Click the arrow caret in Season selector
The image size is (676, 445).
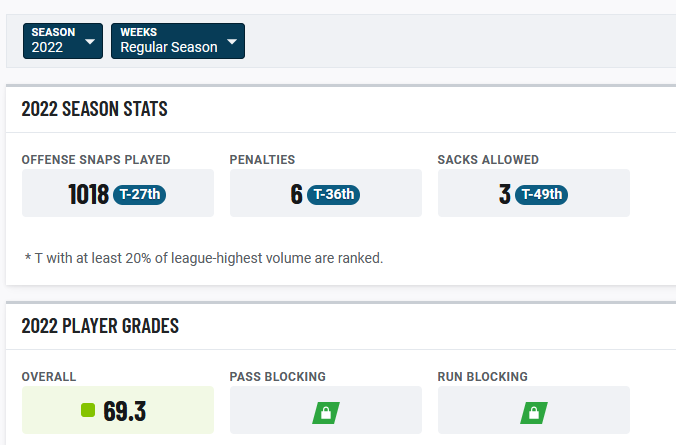(90, 42)
